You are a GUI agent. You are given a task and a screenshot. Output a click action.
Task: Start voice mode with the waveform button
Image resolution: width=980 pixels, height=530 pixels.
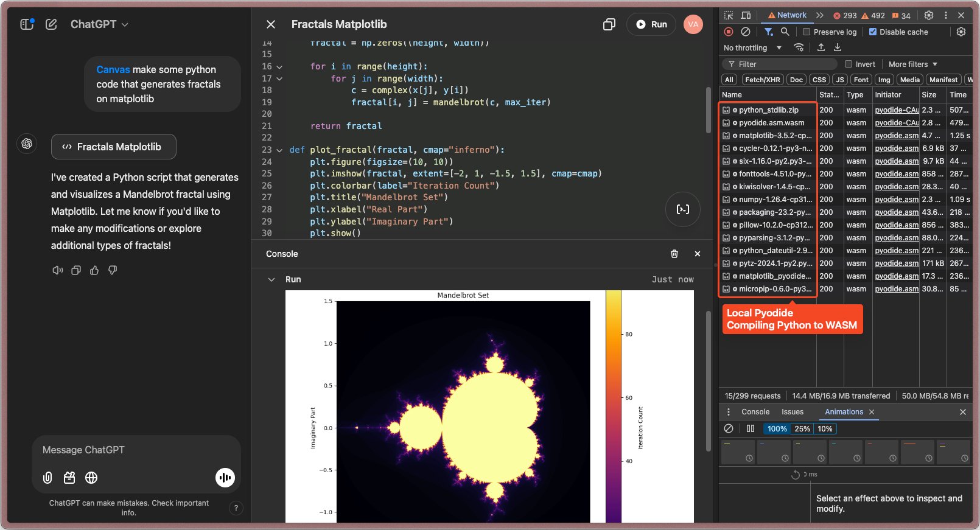[x=225, y=478]
